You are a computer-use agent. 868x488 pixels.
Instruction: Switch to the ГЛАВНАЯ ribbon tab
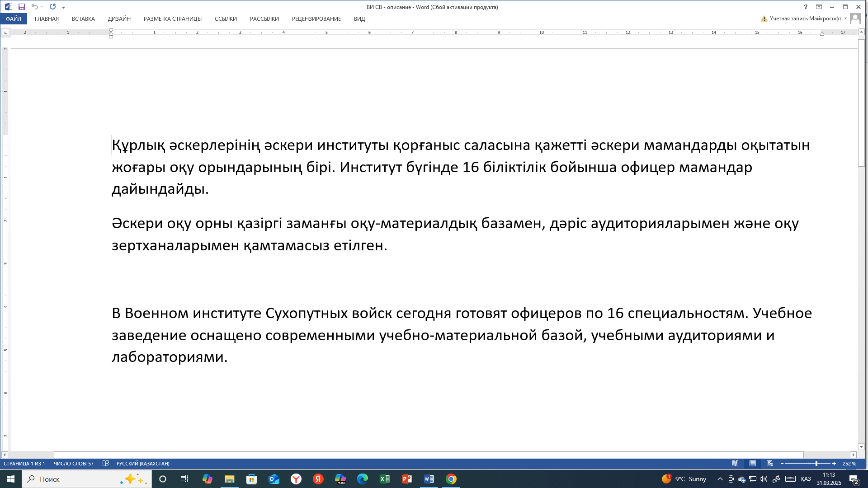[47, 19]
